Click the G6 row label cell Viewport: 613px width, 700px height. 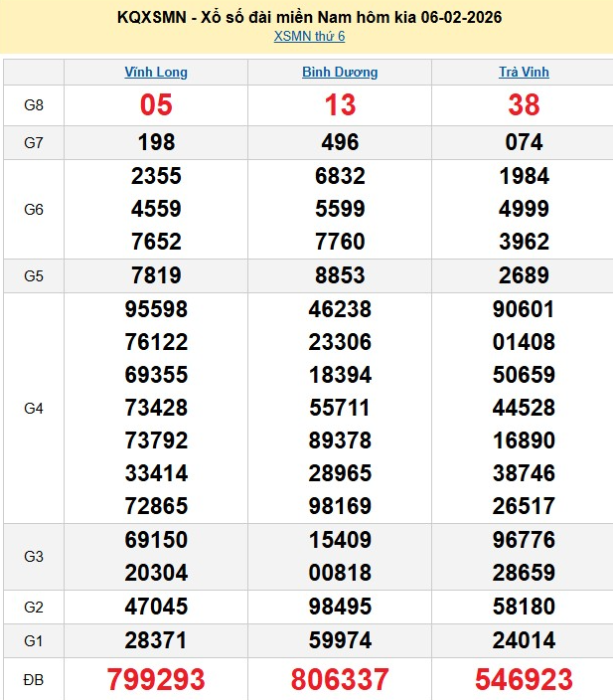34,209
